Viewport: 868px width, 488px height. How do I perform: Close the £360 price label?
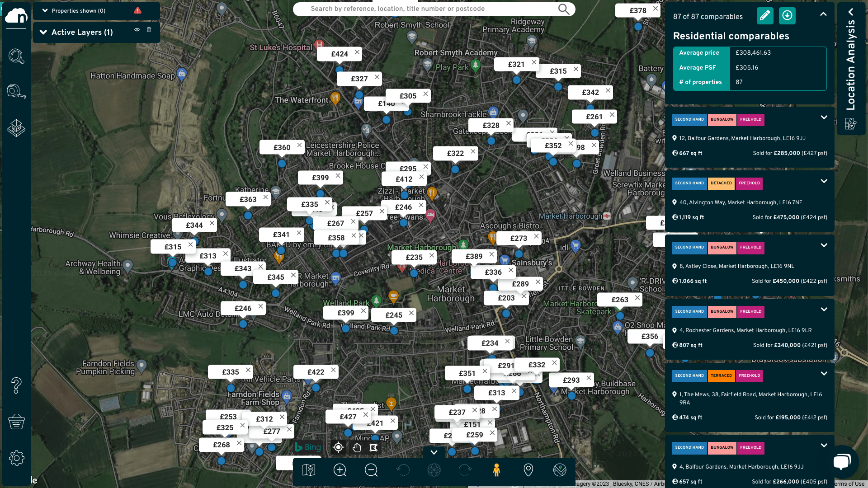pyautogui.click(x=299, y=145)
